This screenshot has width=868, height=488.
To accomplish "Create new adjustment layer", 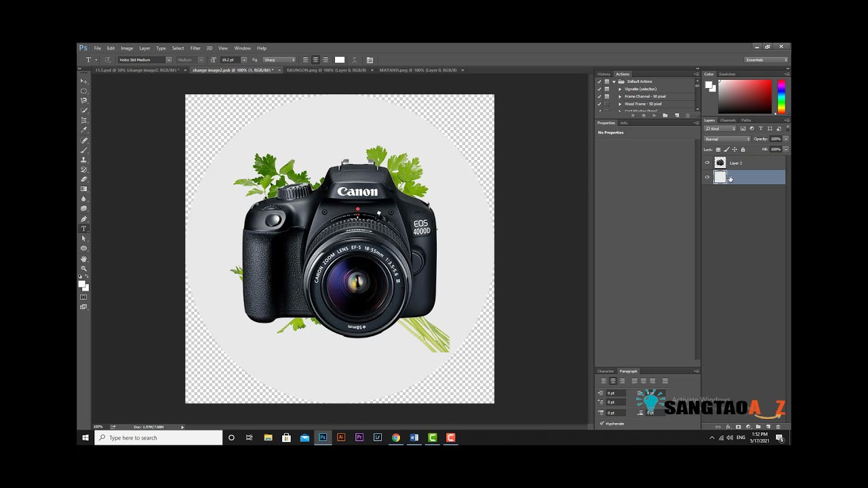I will (748, 427).
